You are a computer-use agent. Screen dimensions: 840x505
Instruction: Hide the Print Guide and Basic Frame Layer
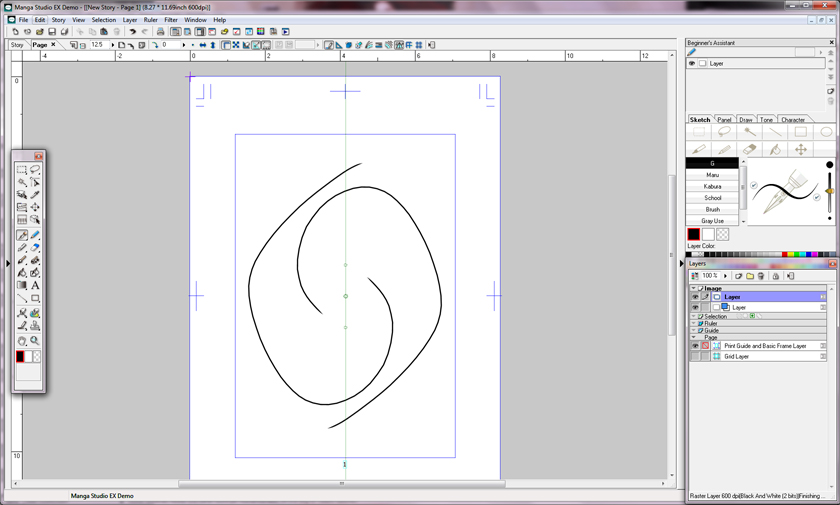point(695,346)
